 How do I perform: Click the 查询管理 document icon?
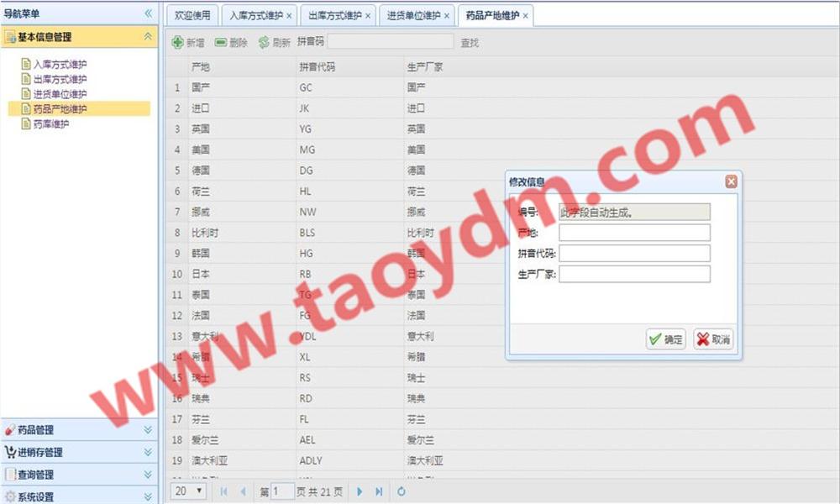click(x=9, y=475)
